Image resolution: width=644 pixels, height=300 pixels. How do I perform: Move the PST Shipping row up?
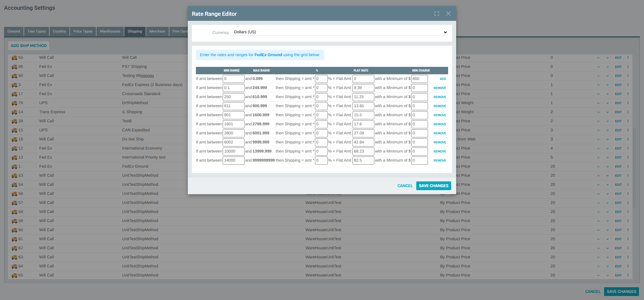[x=598, y=67]
